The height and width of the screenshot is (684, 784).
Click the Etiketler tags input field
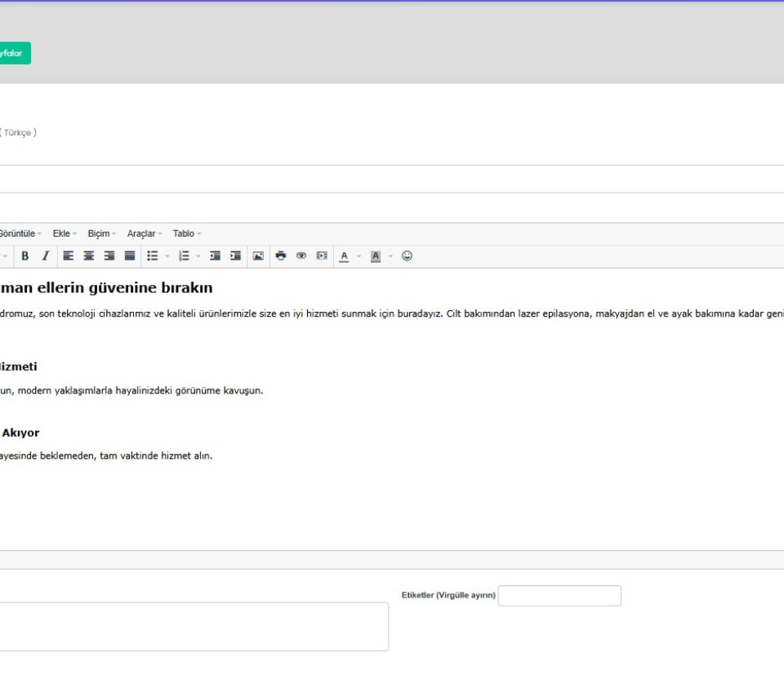559,596
